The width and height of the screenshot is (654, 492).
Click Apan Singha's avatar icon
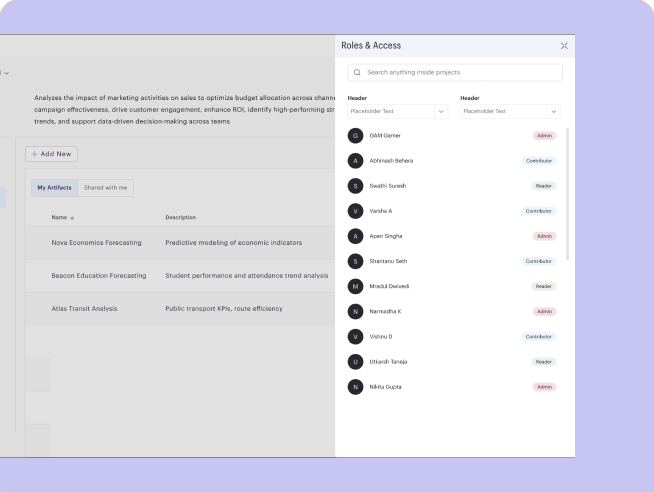(x=355, y=236)
